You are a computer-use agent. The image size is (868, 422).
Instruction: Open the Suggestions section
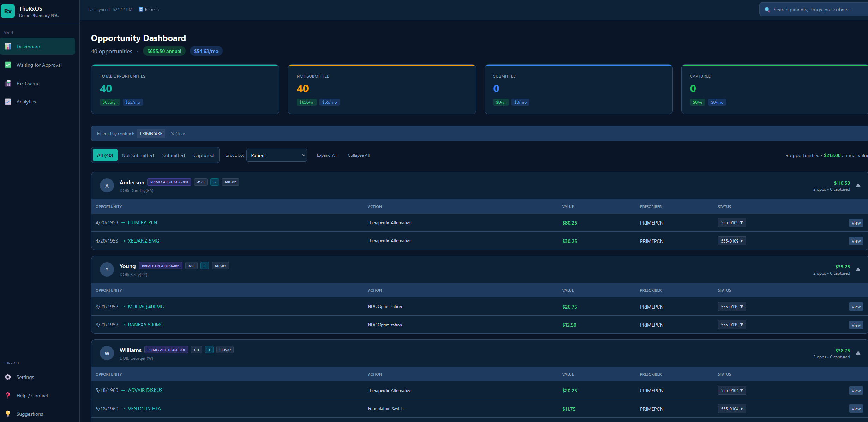pyautogui.click(x=30, y=414)
